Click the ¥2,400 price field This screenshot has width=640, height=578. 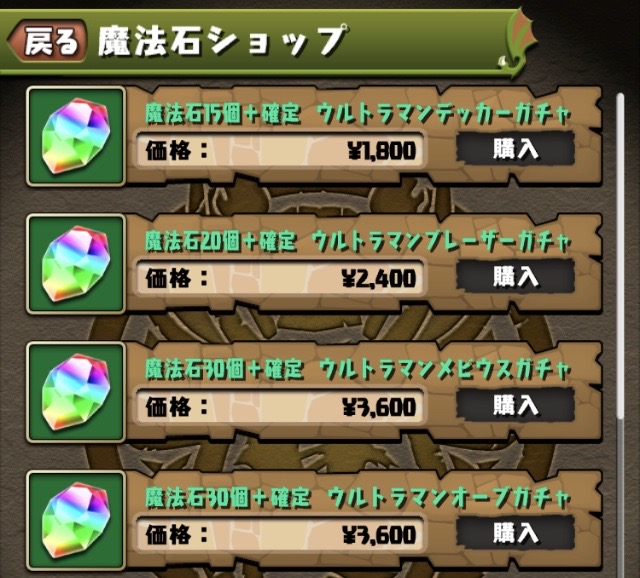click(280, 278)
